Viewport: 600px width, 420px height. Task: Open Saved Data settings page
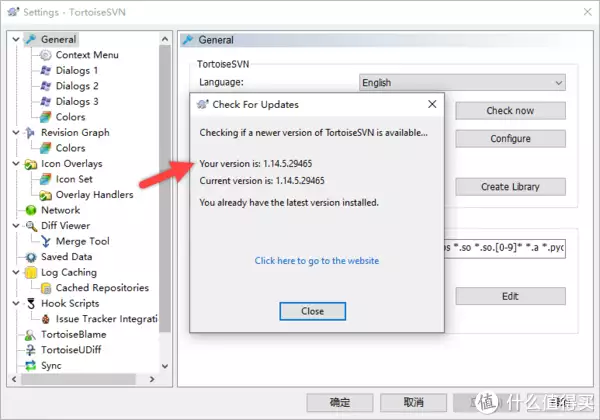click(67, 257)
